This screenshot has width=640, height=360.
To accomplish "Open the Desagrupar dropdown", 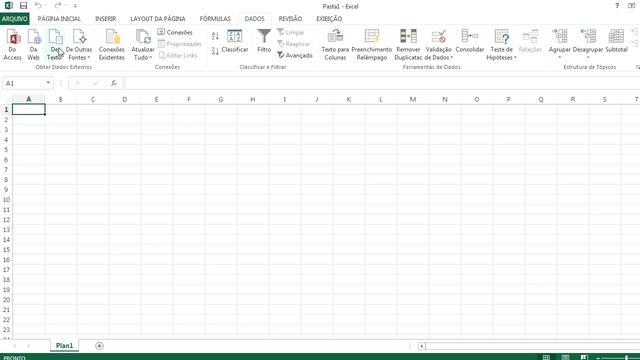I will 588,45.
